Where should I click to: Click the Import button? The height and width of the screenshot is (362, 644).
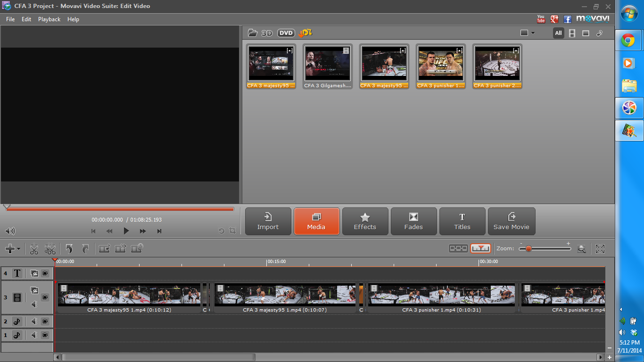[268, 221]
